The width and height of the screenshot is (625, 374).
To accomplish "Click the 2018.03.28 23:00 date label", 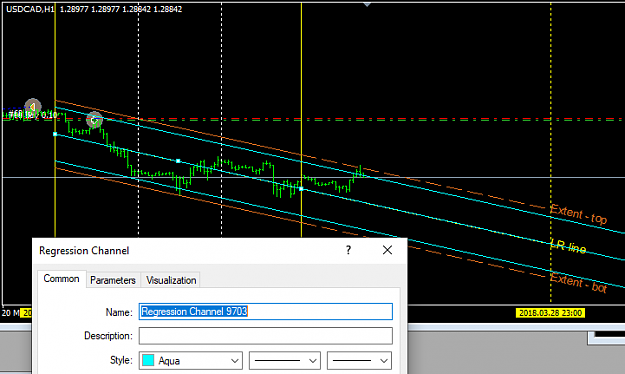I will 550,313.
